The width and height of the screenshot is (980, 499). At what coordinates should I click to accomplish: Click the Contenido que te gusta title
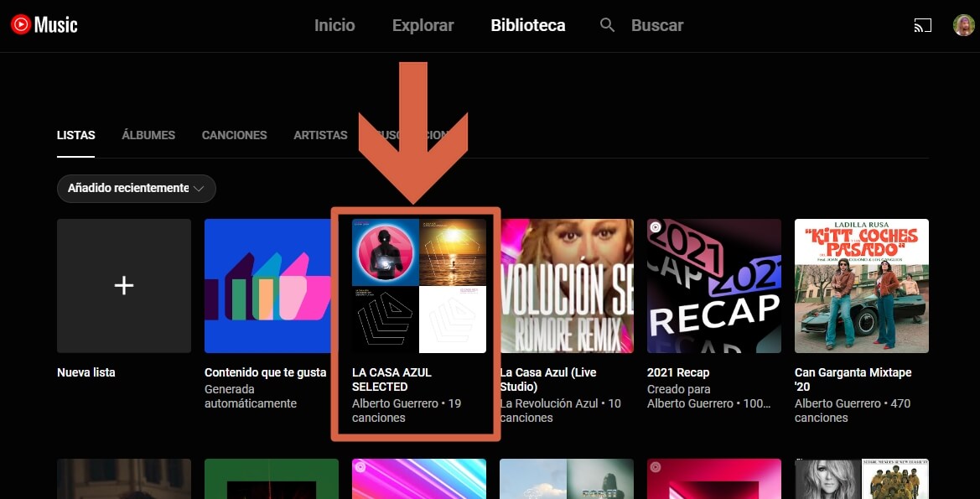(x=265, y=372)
